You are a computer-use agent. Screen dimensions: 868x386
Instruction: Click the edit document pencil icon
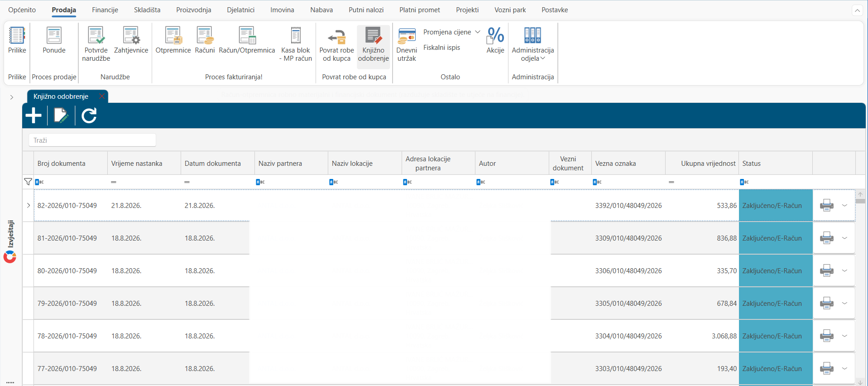[61, 116]
